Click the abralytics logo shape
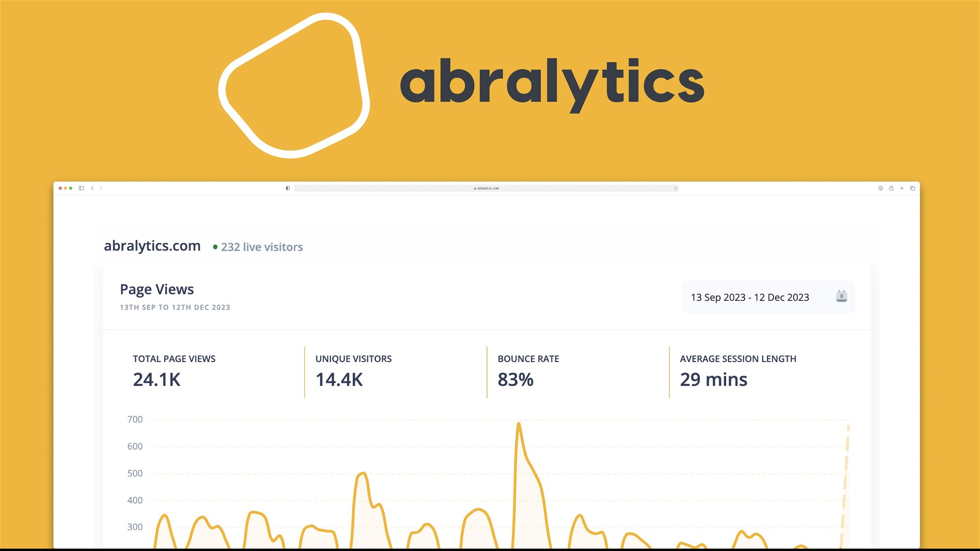This screenshot has height=551, width=980. (294, 86)
